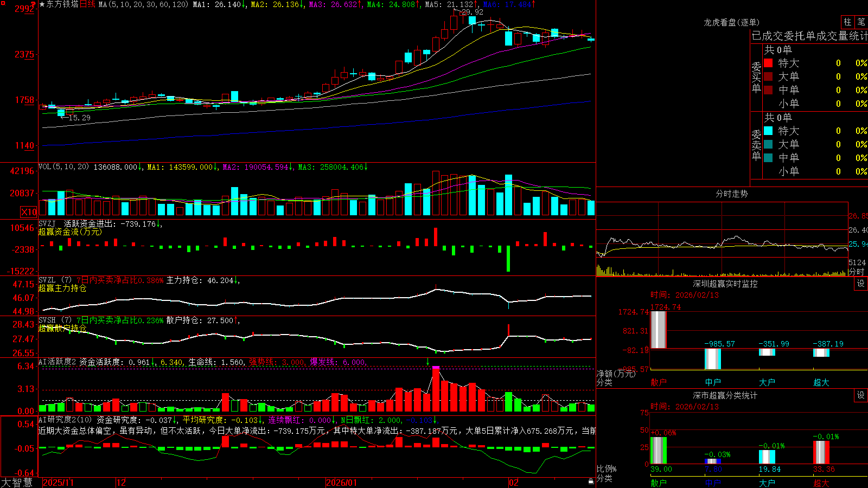Select the 东方铁塔 stock name

coord(62,4)
